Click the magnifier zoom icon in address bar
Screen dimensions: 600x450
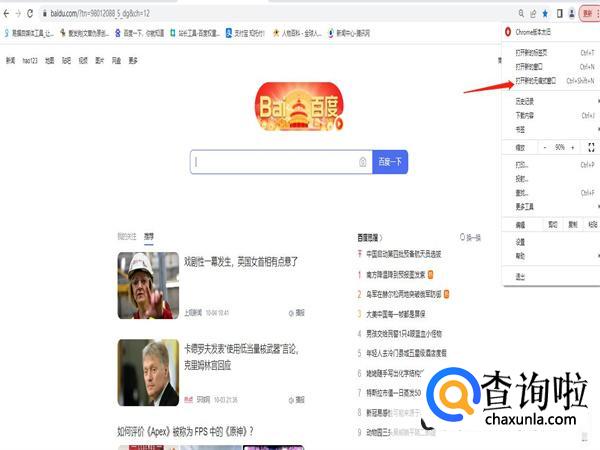point(521,14)
